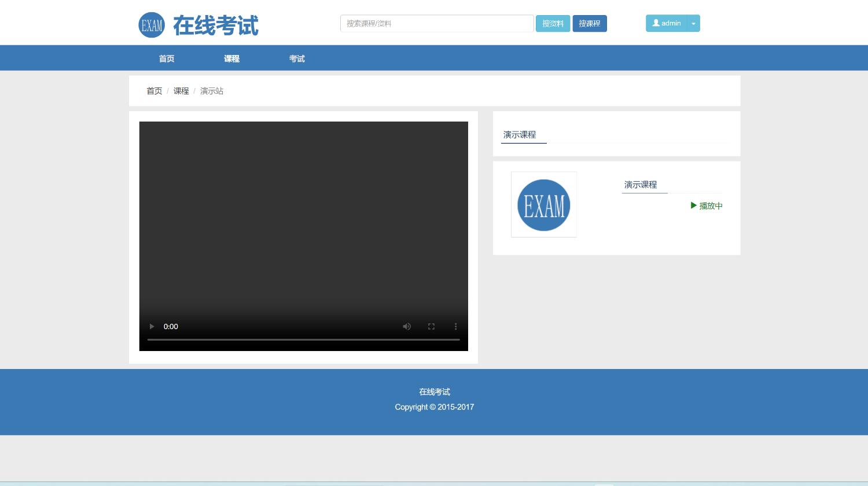This screenshot has width=868, height=486.
Task: Open the 课程 navigation tab
Action: click(x=231, y=59)
